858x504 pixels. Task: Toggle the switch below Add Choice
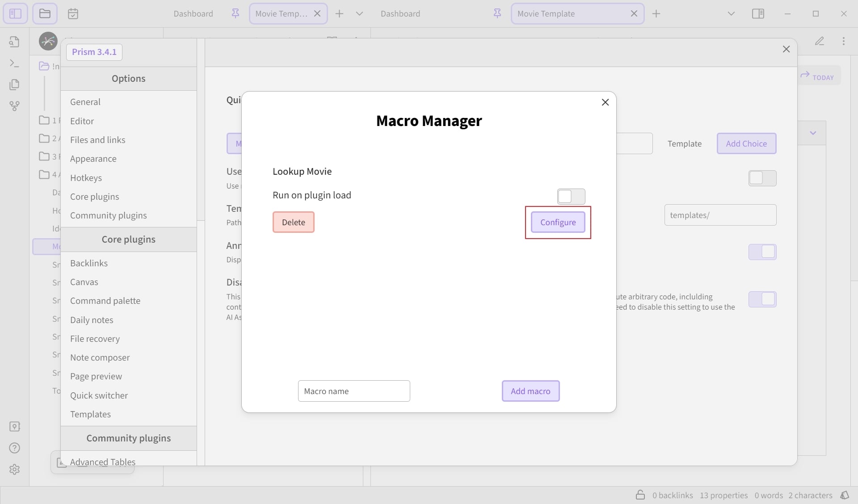point(762,178)
